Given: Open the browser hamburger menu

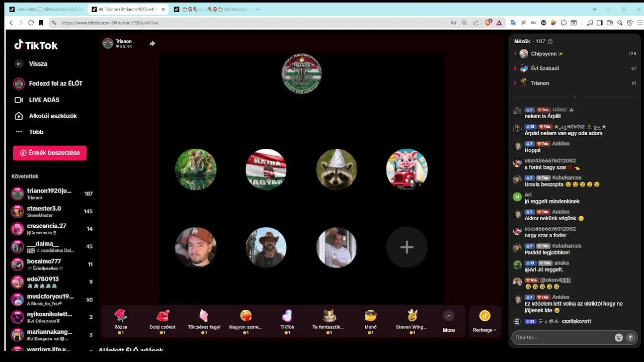Looking at the screenshot, I should click(x=640, y=23).
